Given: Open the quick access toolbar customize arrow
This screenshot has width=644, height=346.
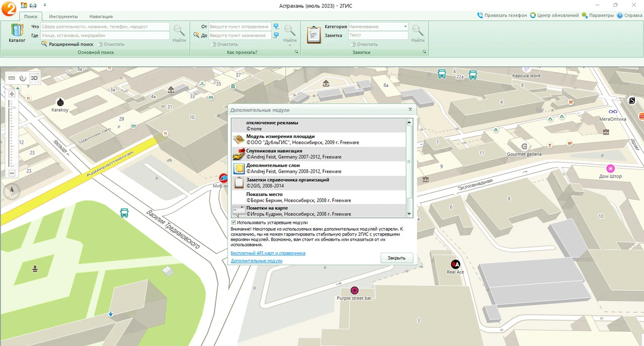Looking at the screenshot, I should click(45, 5).
